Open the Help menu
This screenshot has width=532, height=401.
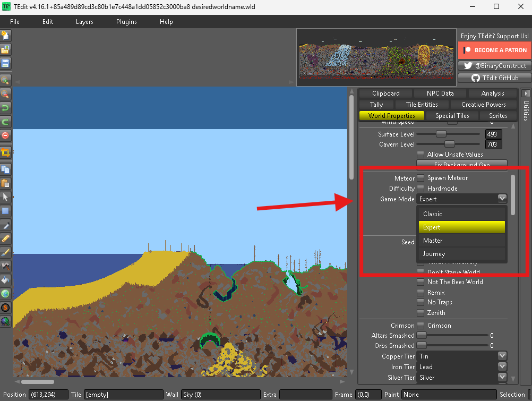point(166,22)
